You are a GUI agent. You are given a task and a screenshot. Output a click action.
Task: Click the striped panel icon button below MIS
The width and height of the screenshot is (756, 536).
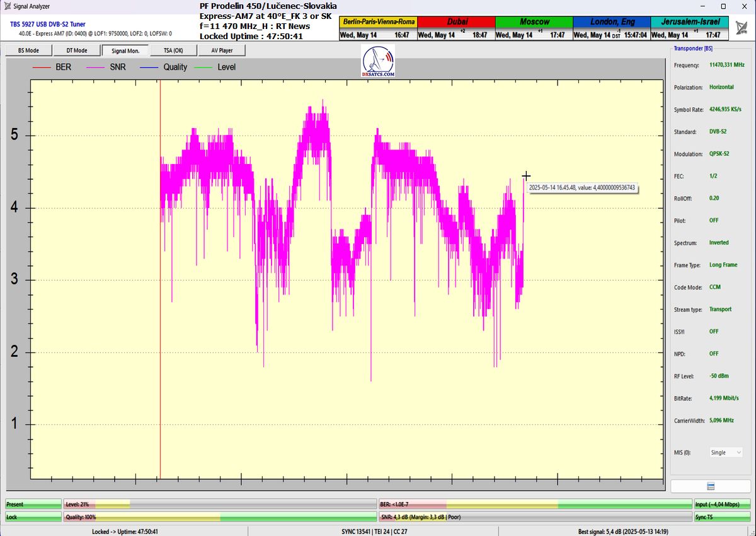click(711, 486)
